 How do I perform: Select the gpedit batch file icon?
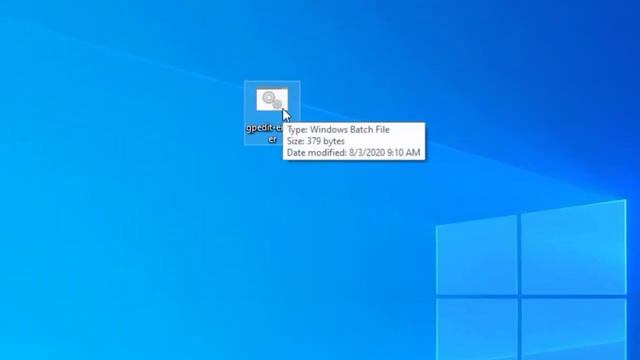pyautogui.click(x=272, y=100)
